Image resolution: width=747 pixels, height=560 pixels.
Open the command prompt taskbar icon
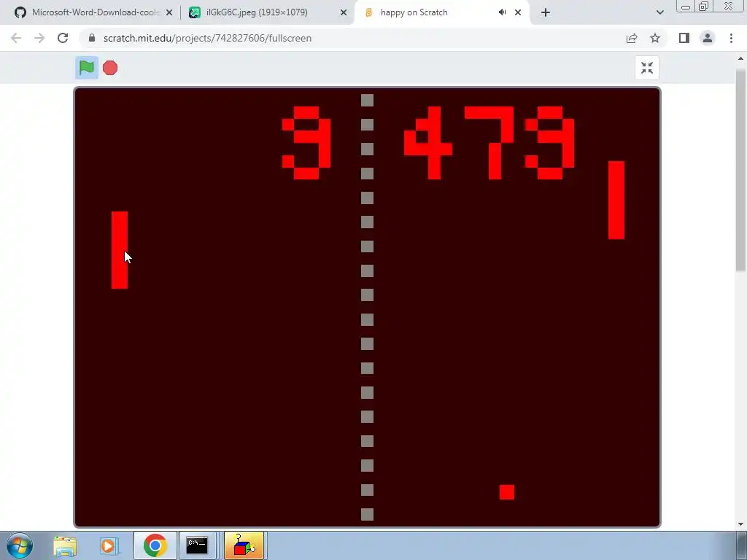[x=197, y=545]
